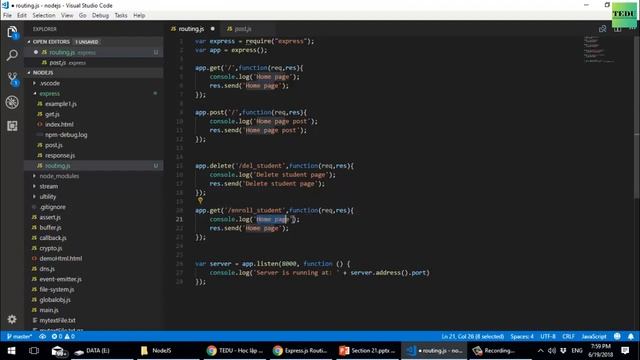Click the Open Changes icon in editor toolbar
640x360 pixels.
point(602,29)
